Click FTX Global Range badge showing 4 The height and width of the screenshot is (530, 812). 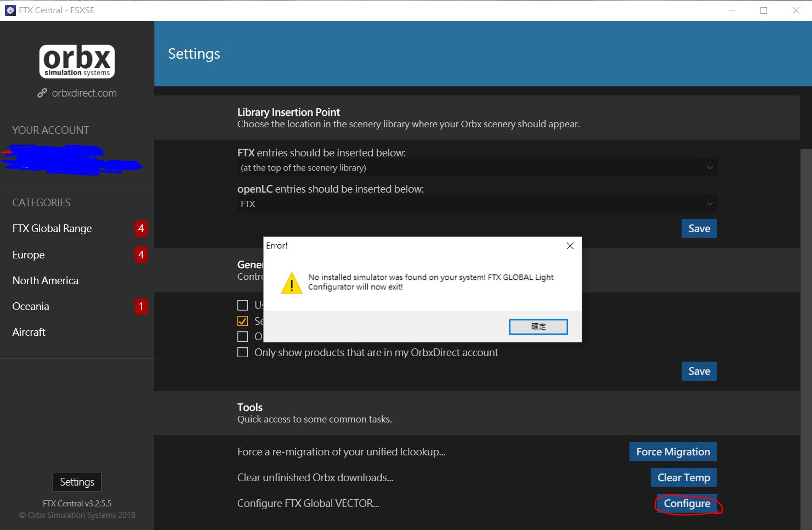(141, 228)
